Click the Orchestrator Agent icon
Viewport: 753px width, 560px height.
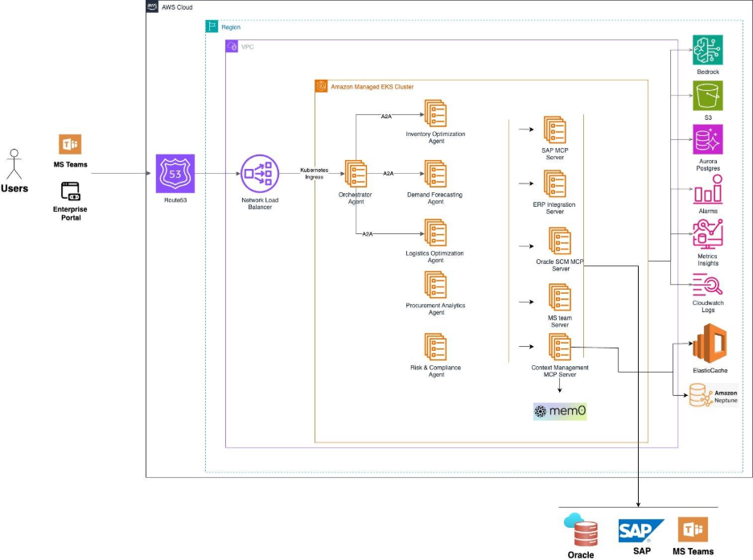pos(356,173)
